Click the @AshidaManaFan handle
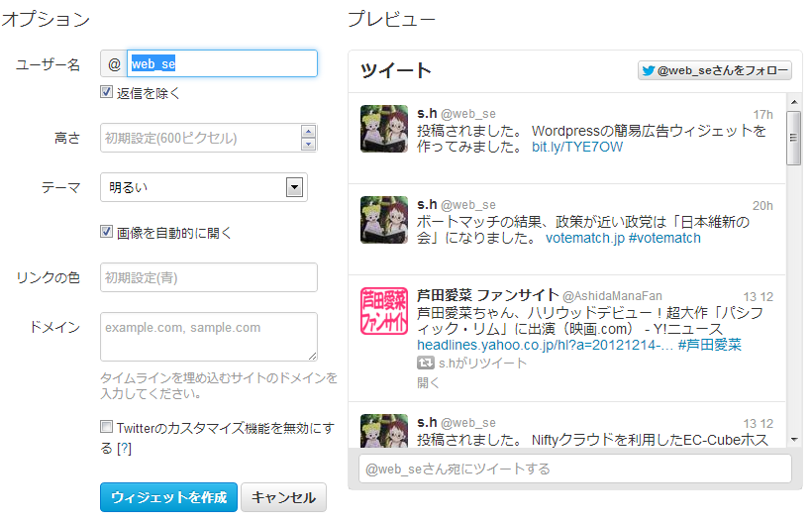 click(612, 296)
